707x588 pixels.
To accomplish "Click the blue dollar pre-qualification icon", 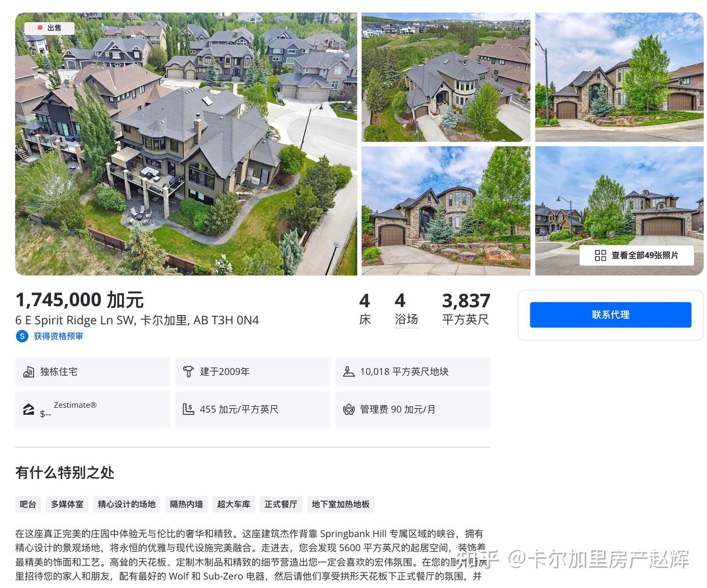I will 22,336.
